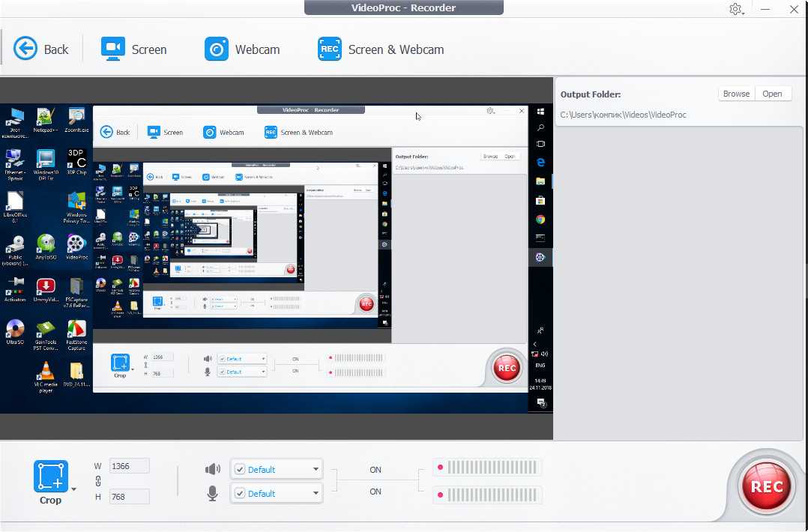Toggle the aspect ratio lock link
The image size is (808, 532).
pyautogui.click(x=97, y=481)
